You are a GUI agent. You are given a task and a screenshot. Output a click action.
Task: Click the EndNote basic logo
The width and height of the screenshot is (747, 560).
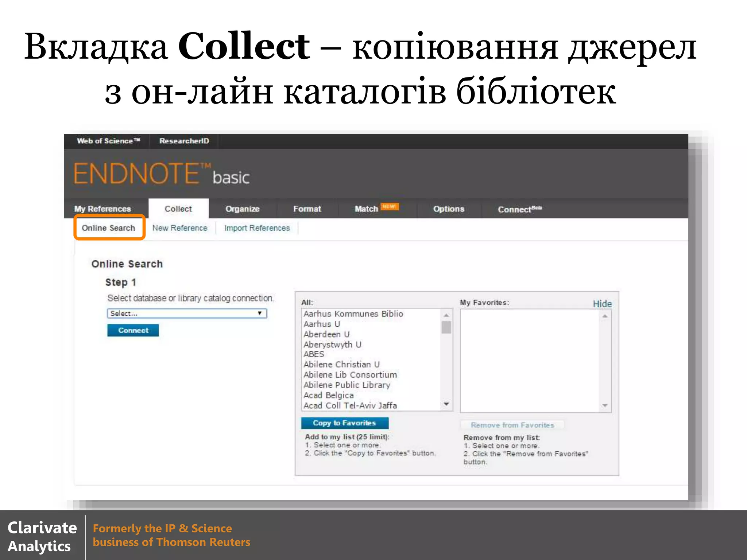tap(162, 174)
